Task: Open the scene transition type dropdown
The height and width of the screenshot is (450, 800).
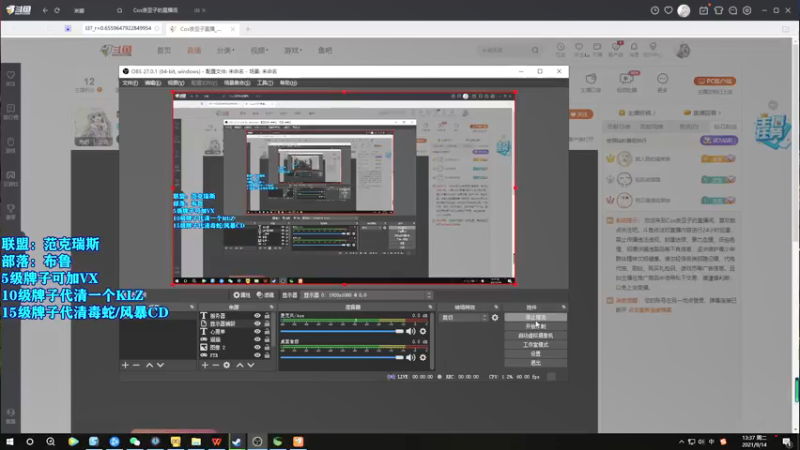Action: (x=464, y=318)
